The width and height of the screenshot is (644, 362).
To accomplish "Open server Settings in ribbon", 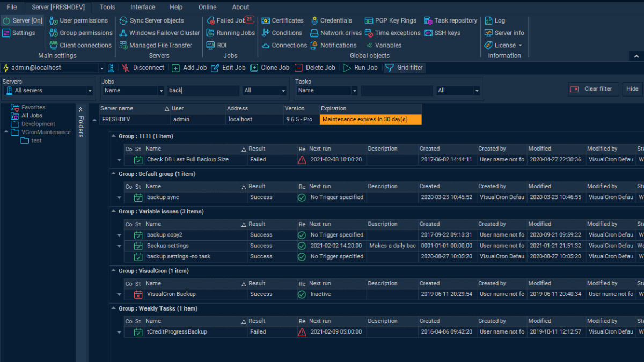I will [x=19, y=33].
